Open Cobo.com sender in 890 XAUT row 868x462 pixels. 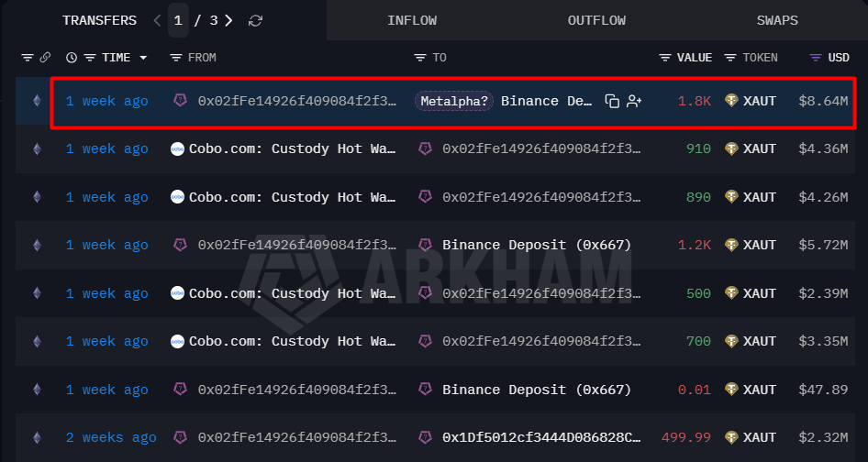click(x=293, y=197)
